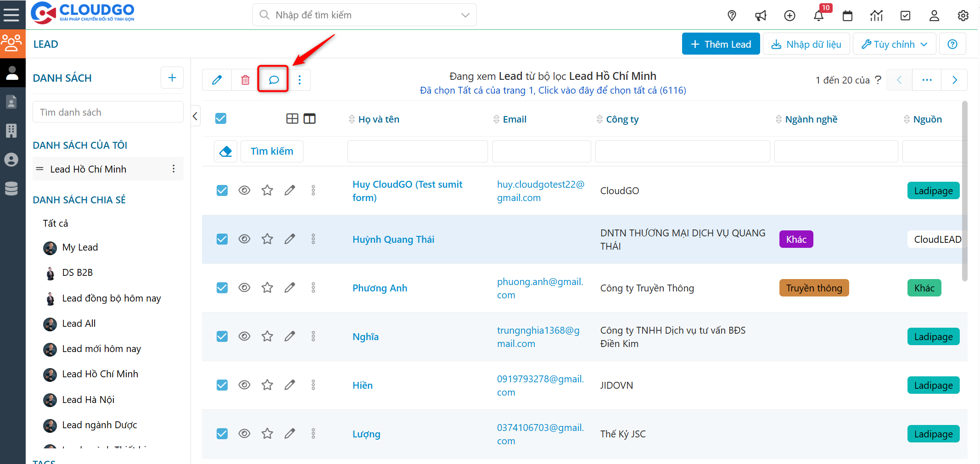980x464 pixels.
Task: Click the red trash delete icon
Action: coord(245,80)
